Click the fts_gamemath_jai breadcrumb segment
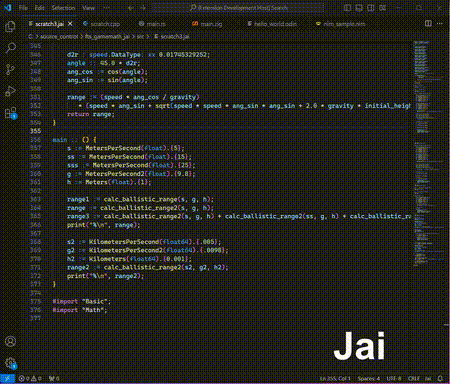Image resolution: width=450 pixels, height=384 pixels. coord(107,37)
